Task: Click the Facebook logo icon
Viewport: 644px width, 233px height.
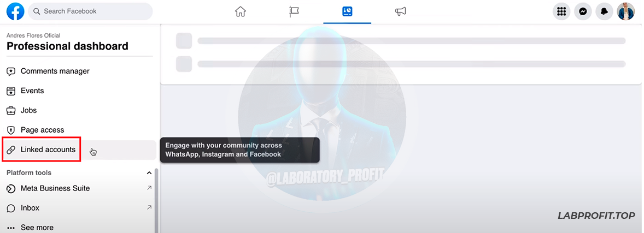Action: pyautogui.click(x=15, y=11)
